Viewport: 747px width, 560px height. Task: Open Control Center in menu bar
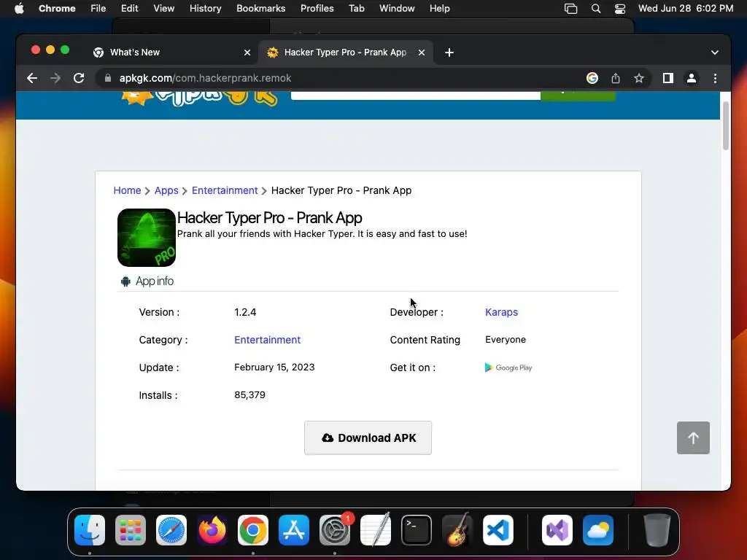point(620,9)
